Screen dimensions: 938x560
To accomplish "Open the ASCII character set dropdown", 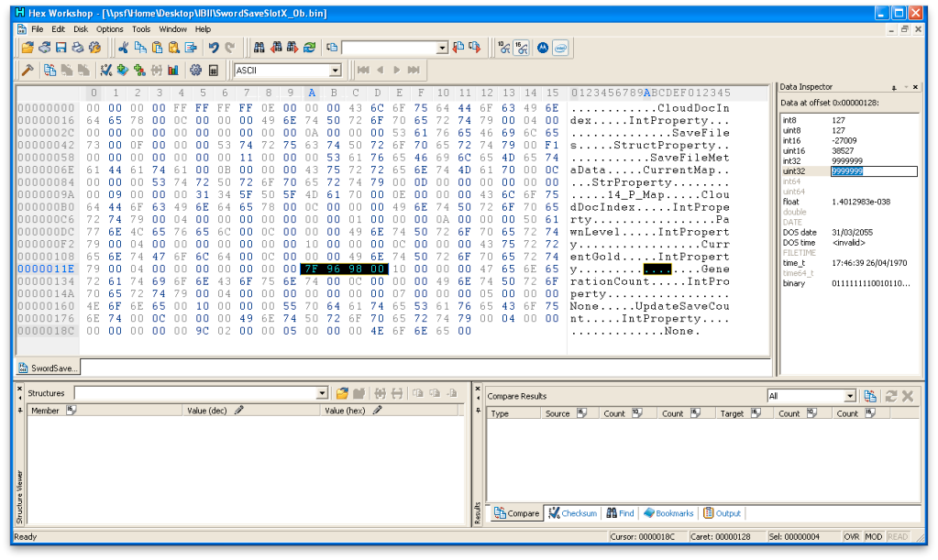I will [335, 71].
